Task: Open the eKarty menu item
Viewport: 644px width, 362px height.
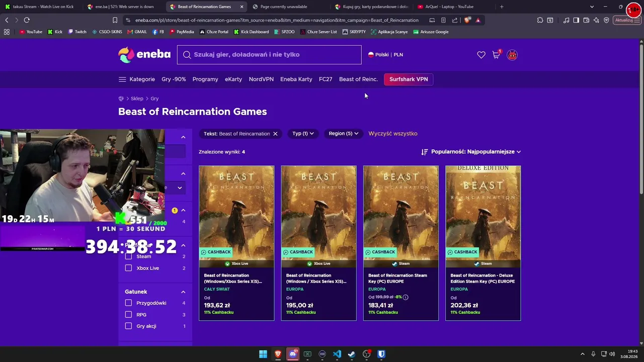Action: coord(233,79)
